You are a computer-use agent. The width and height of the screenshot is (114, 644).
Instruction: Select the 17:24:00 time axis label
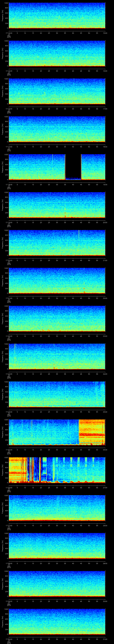[x=9, y=412]
